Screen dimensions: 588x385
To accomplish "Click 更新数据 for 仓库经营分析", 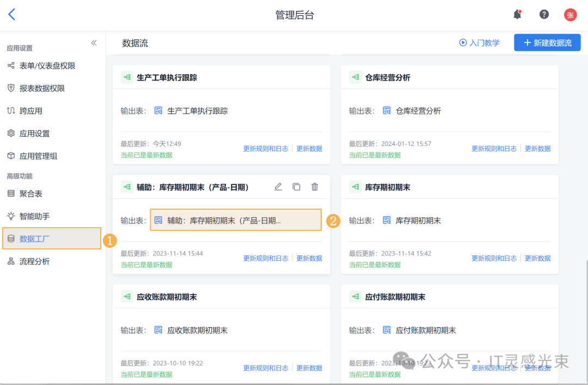I will click(537, 149).
